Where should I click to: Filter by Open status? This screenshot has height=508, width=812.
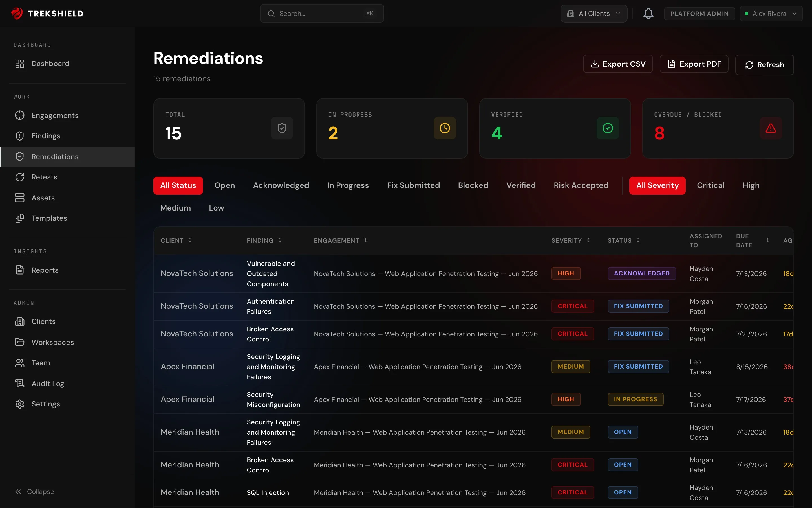click(x=224, y=185)
